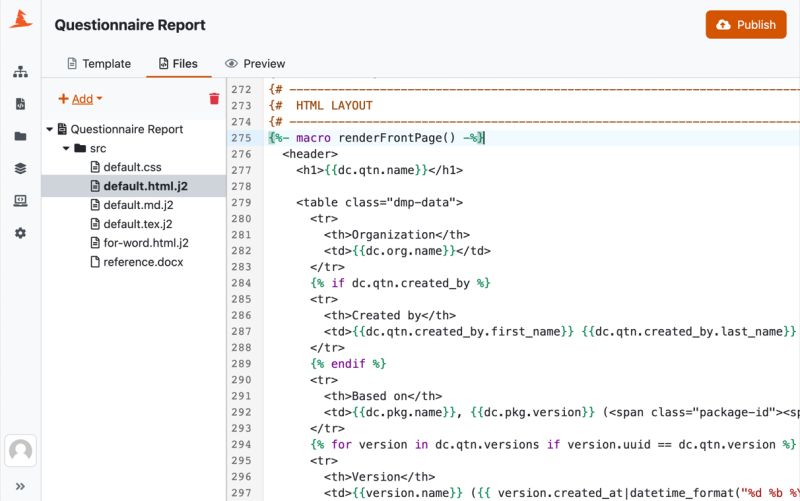
Task: Click the HTML LAYOUT comment on line 273
Action: tap(334, 106)
